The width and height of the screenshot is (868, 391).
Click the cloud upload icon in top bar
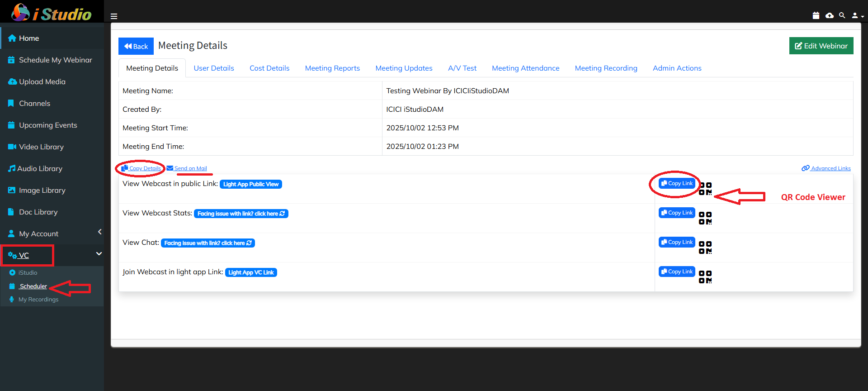tap(830, 15)
